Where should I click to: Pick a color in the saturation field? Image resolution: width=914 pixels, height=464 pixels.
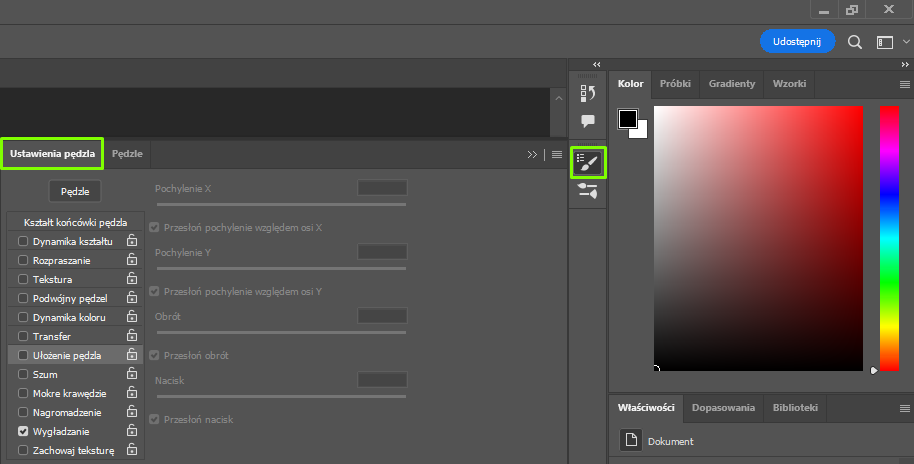tap(758, 238)
